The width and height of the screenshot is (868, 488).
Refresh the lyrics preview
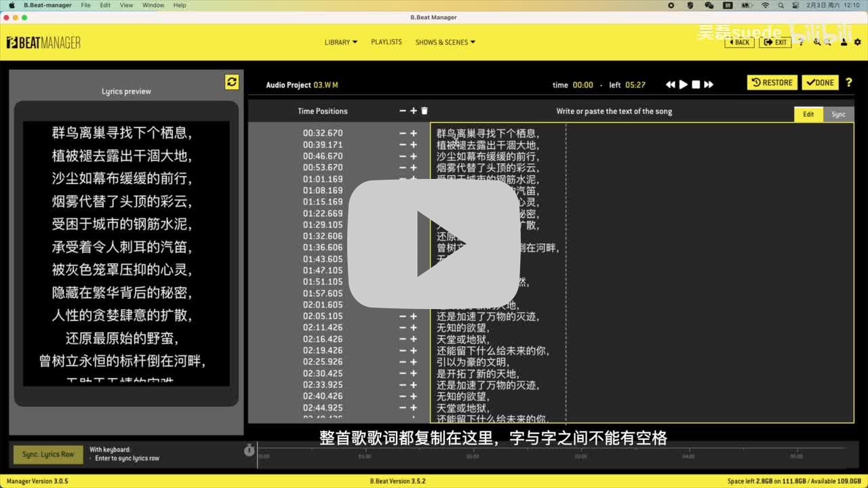(x=232, y=82)
